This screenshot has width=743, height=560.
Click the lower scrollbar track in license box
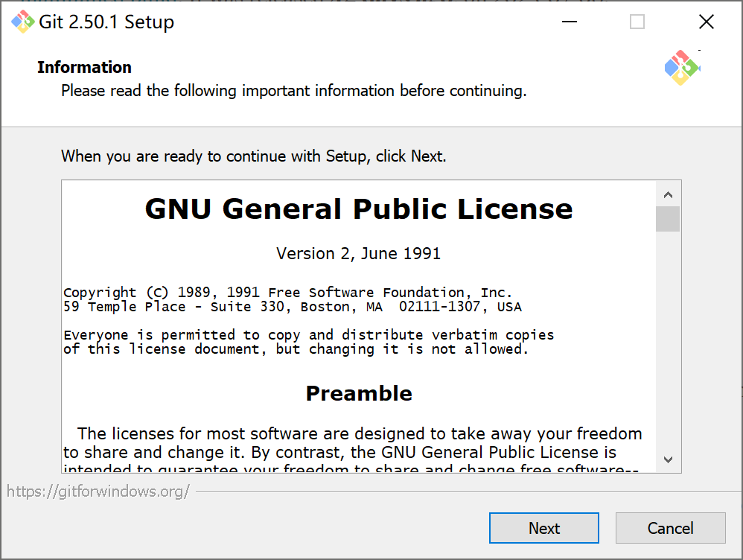pyautogui.click(x=668, y=340)
